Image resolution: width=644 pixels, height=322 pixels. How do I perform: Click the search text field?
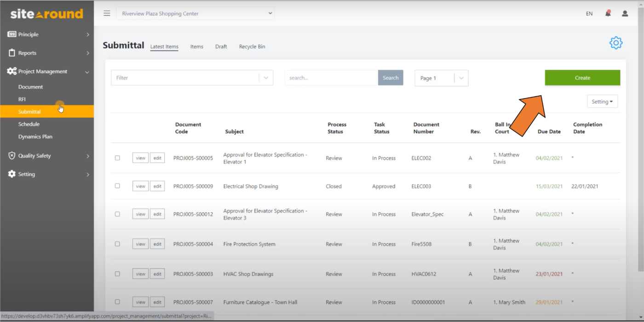(331, 78)
